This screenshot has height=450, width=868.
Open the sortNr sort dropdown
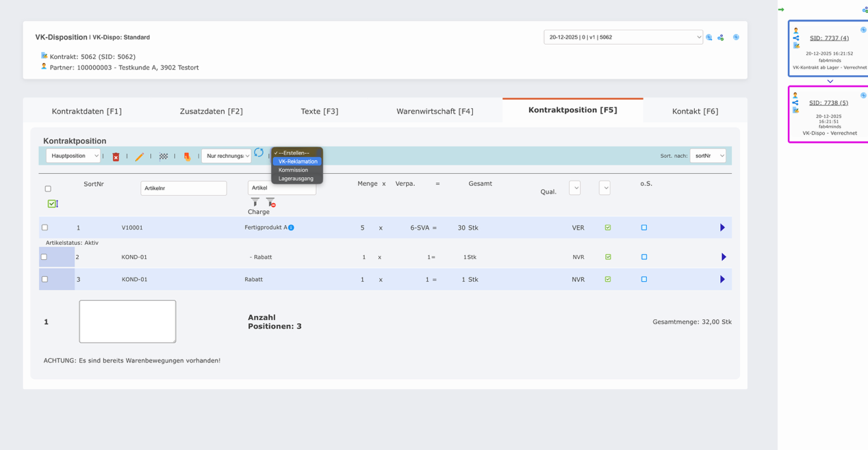click(x=707, y=156)
